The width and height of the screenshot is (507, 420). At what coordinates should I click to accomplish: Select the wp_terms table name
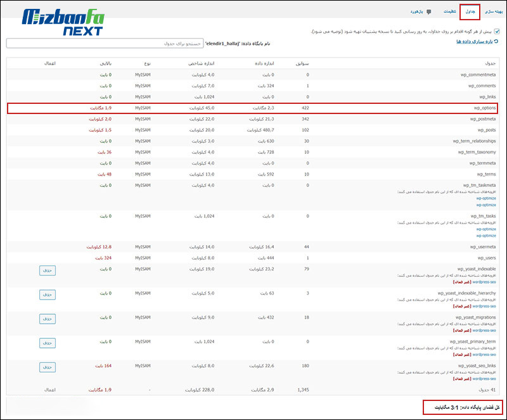click(486, 174)
